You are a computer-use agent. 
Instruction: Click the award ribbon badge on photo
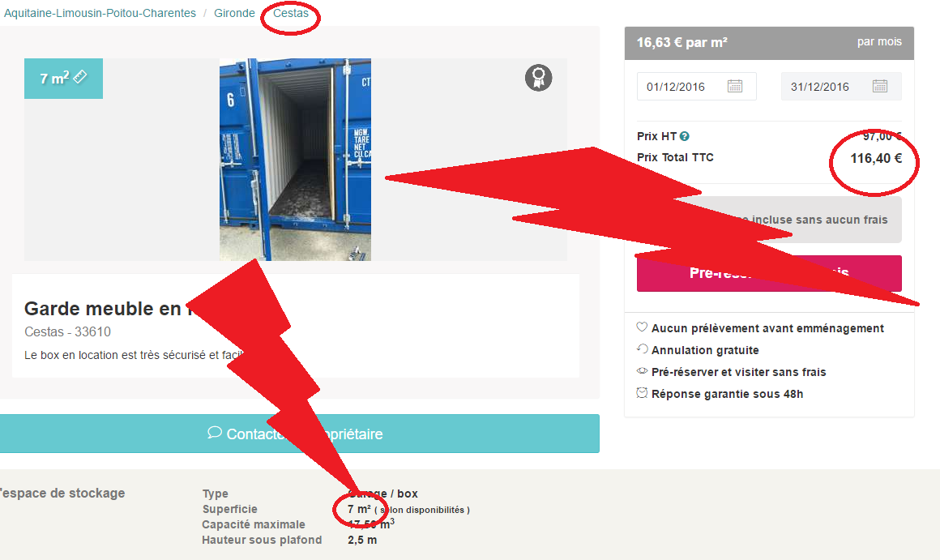point(538,78)
